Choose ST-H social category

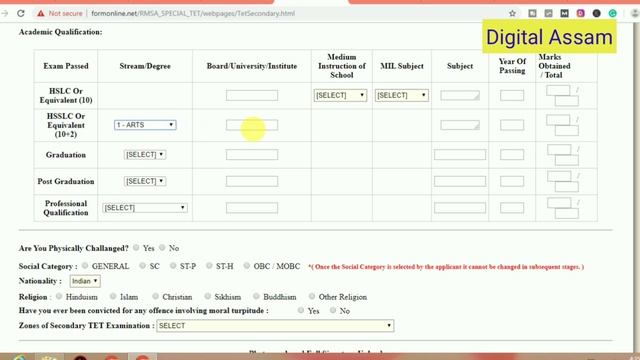(209, 265)
